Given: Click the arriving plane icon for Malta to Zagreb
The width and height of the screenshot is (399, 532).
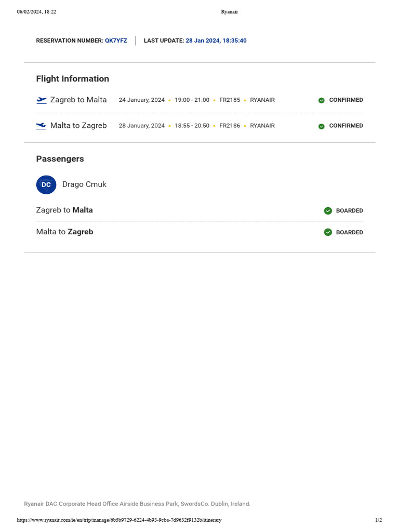Looking at the screenshot, I should 41,126.
